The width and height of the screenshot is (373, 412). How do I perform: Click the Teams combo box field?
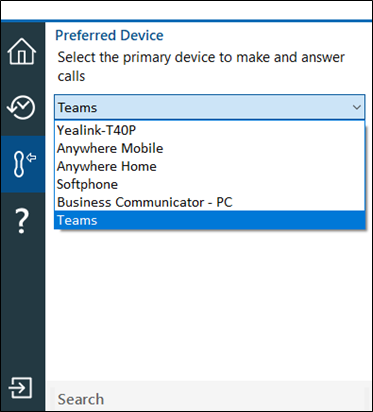[x=210, y=107]
